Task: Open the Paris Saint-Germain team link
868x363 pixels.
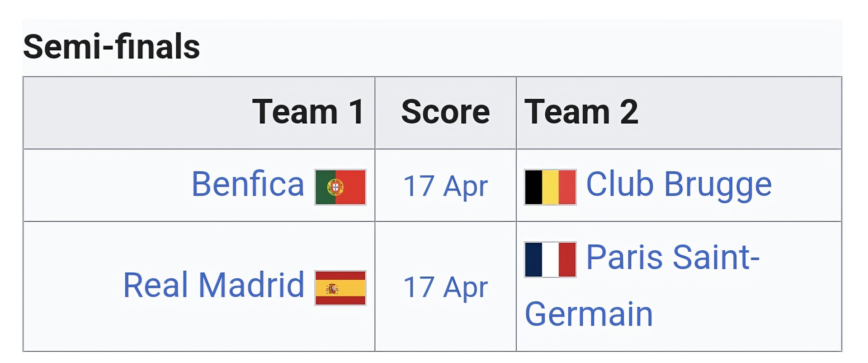Action: click(x=672, y=257)
